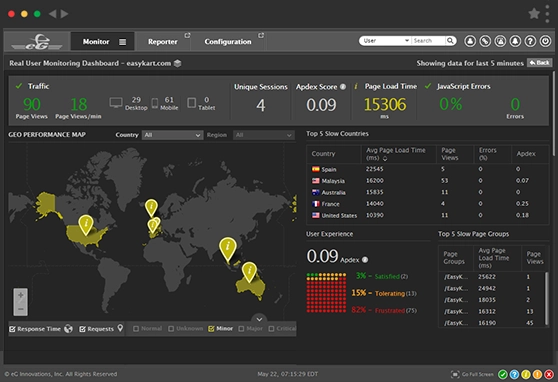Click the info icon beside User Experience Apdex
This screenshot has width=558, height=382.
[x=365, y=260]
